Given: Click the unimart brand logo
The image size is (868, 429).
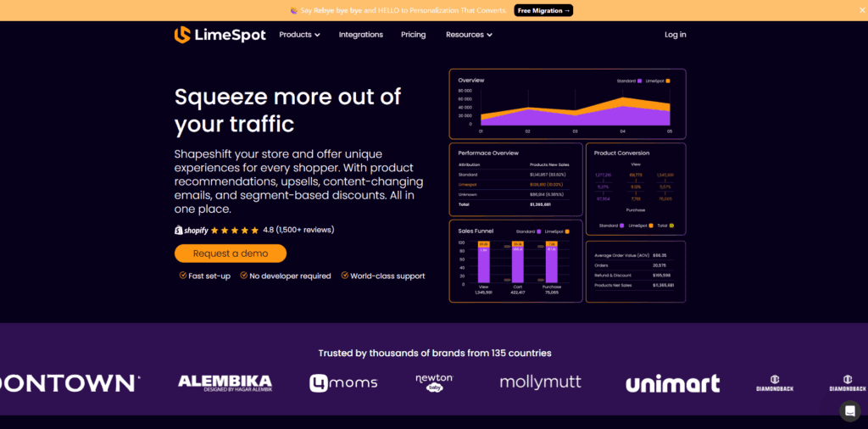Looking at the screenshot, I should pos(672,383).
